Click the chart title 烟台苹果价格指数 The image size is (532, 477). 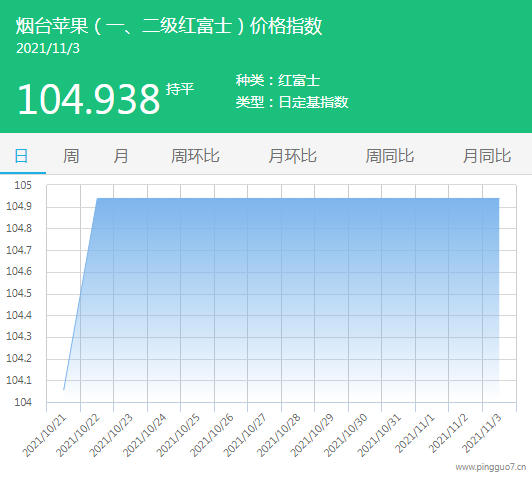pyautogui.click(x=169, y=26)
